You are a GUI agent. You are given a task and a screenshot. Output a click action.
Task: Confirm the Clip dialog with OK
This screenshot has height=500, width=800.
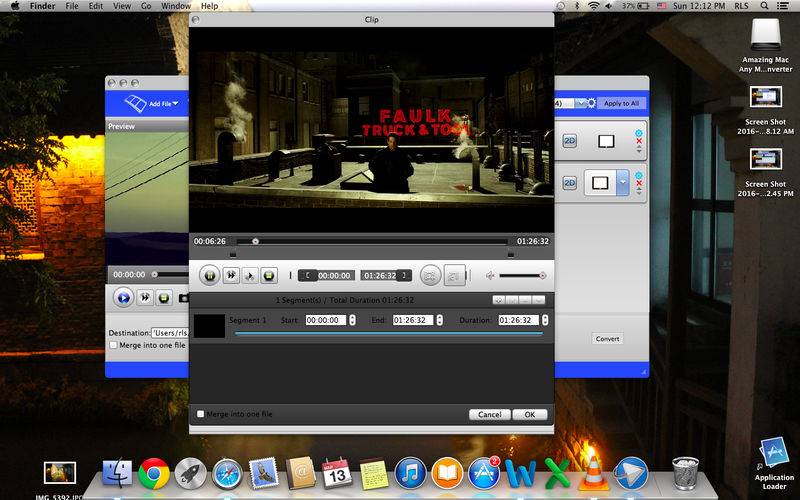tap(530, 414)
